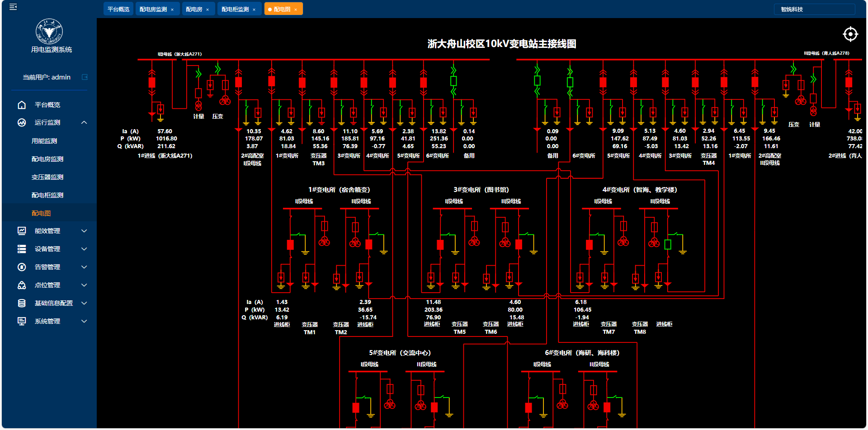Viewport: 868px width, 430px height.
Task: Click the home icon for 平台概览
Action: 22,105
